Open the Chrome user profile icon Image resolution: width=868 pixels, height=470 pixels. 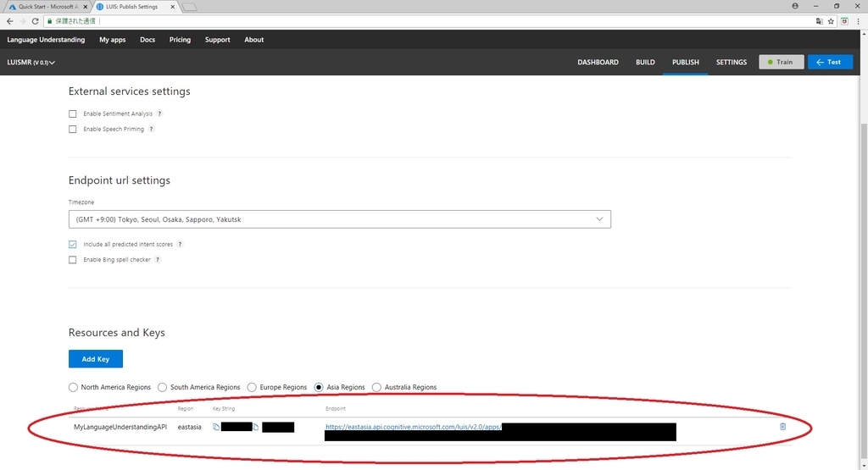coord(795,6)
